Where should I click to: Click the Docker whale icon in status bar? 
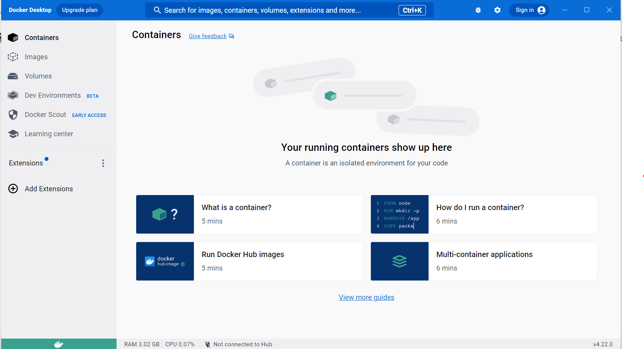(58, 344)
